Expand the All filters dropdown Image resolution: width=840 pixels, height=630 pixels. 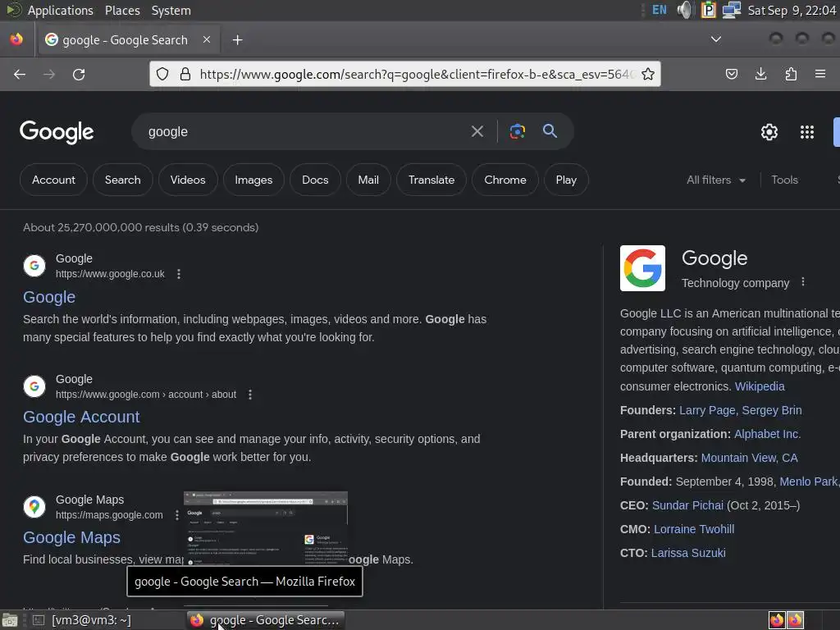715,180
